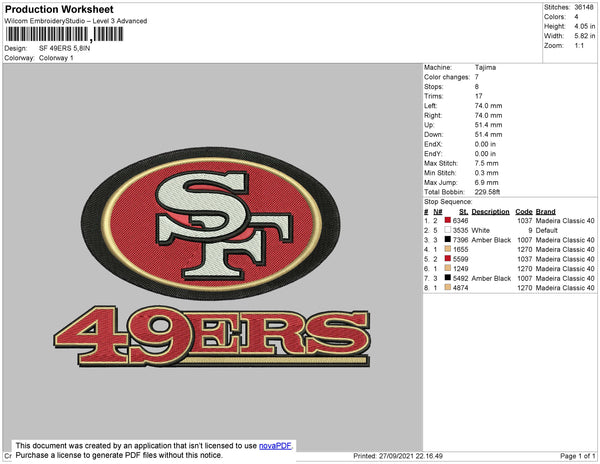Click the design name 'SF 49ERS 5,8IN'
The height and width of the screenshot is (464, 600).
pos(64,49)
